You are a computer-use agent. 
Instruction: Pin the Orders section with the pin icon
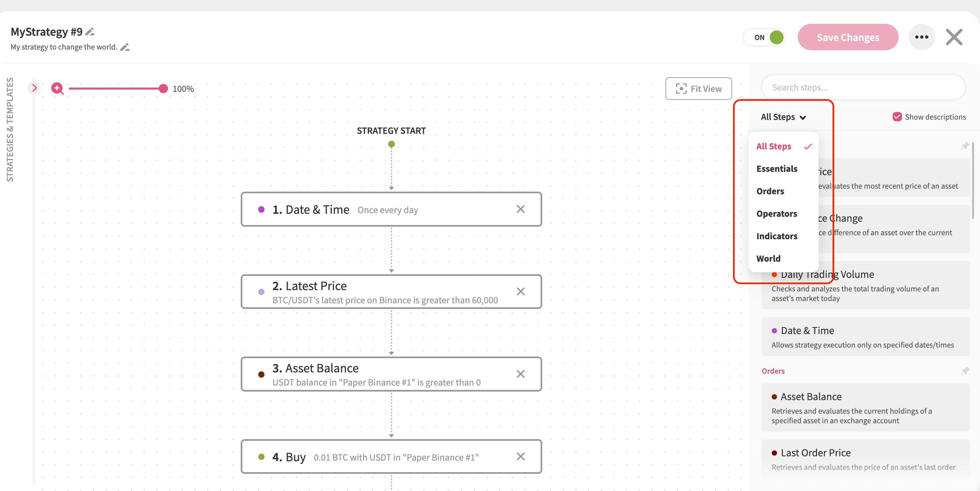[x=965, y=371]
